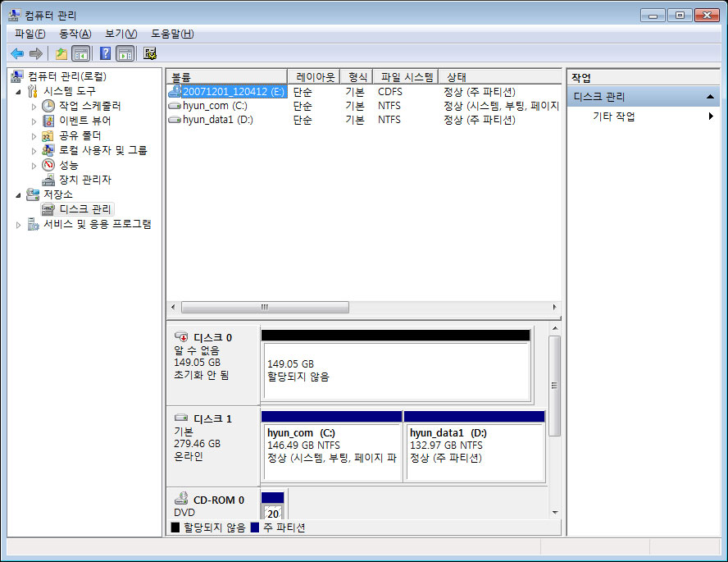
Task: Open the 기타 작업 submenu arrow
Action: point(711,117)
